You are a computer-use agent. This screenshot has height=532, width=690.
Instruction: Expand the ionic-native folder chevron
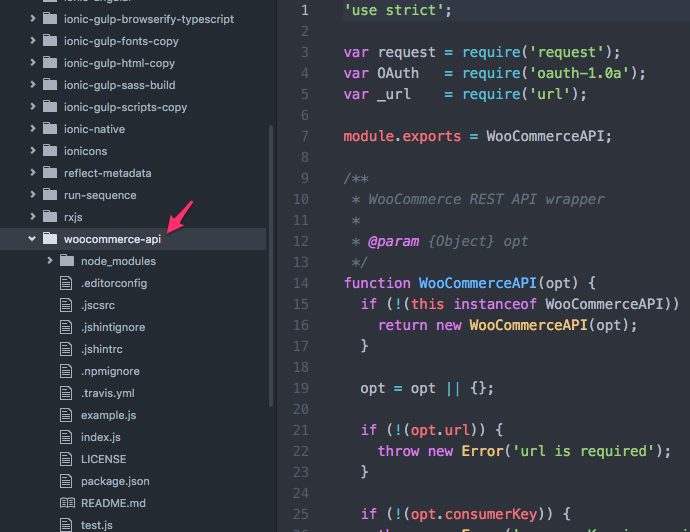pyautogui.click(x=33, y=128)
